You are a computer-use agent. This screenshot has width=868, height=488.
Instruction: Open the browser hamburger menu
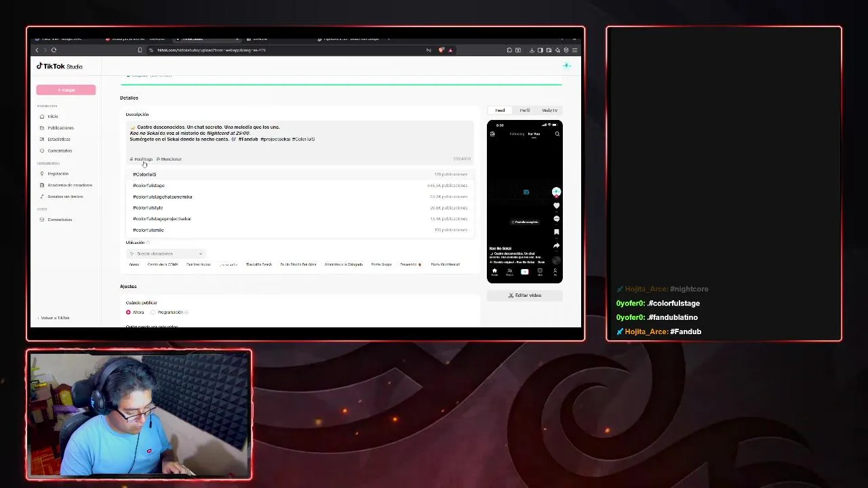point(574,50)
